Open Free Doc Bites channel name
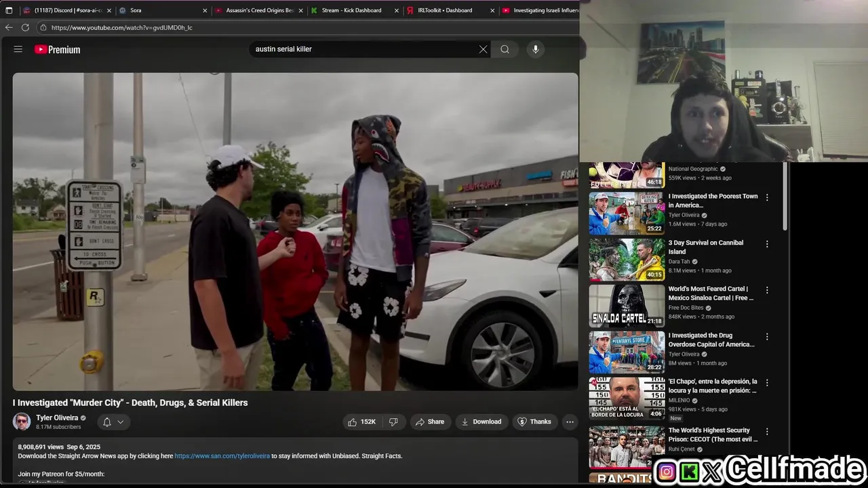 coord(686,308)
